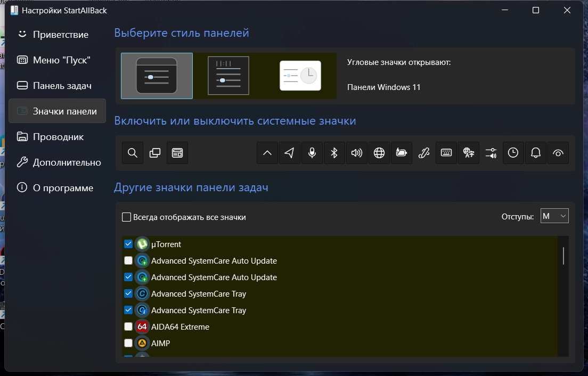588x376 pixels.
Task: Go to the 'О программе' page
Action: click(x=63, y=188)
